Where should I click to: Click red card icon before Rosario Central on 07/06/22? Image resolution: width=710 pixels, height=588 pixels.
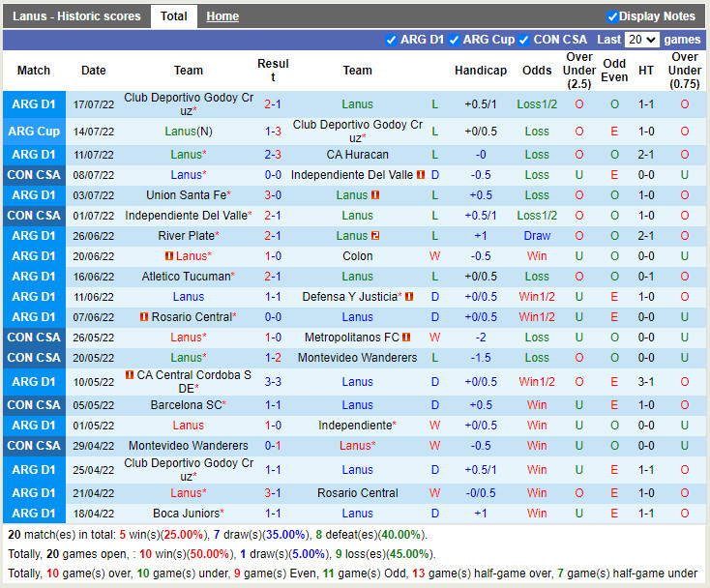click(143, 317)
